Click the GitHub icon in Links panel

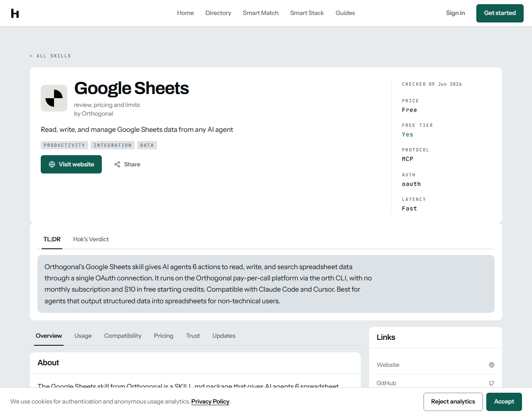[492, 383]
